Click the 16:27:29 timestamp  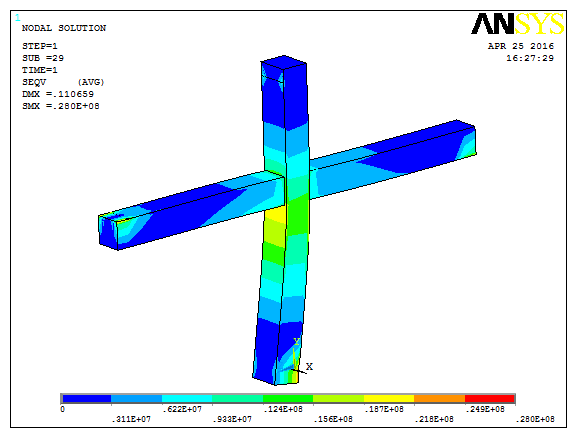(x=530, y=58)
